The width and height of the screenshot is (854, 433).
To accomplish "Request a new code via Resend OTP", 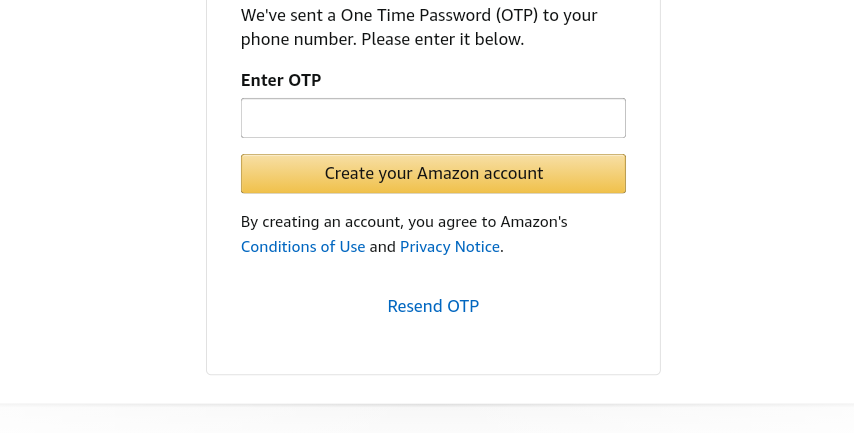I will 433,306.
